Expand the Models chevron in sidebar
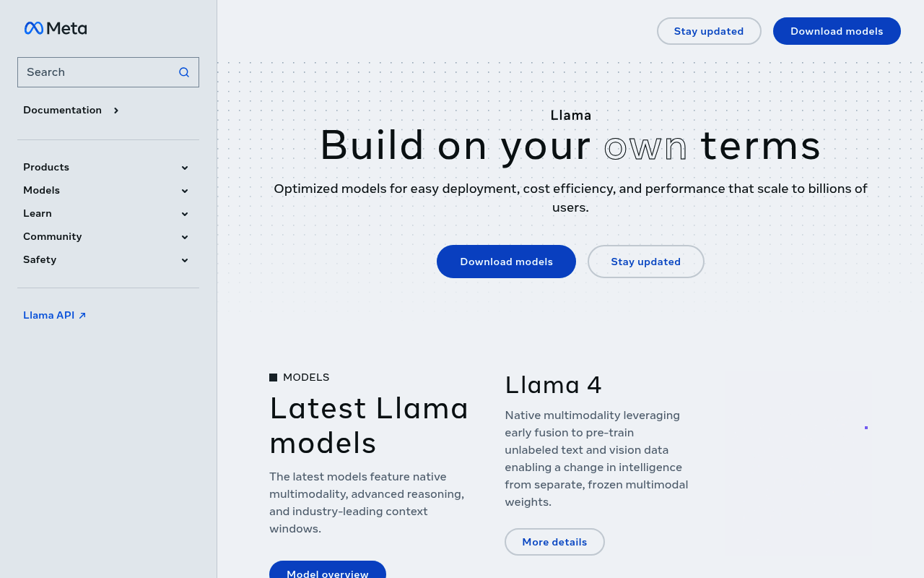 185,191
